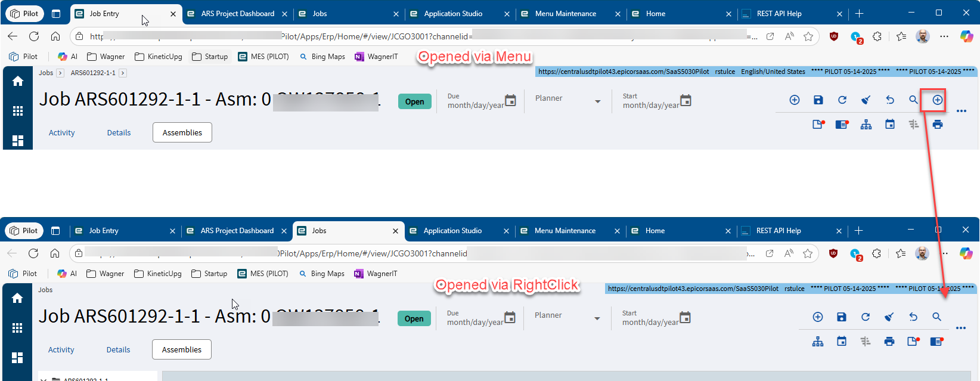The width and height of the screenshot is (980, 381).
Task: Open the overflow ellipsis menu in bottom window
Action: [961, 328]
